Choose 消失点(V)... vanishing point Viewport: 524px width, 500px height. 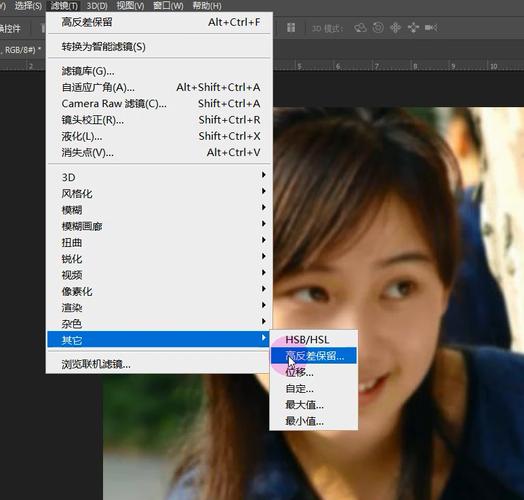[159, 153]
